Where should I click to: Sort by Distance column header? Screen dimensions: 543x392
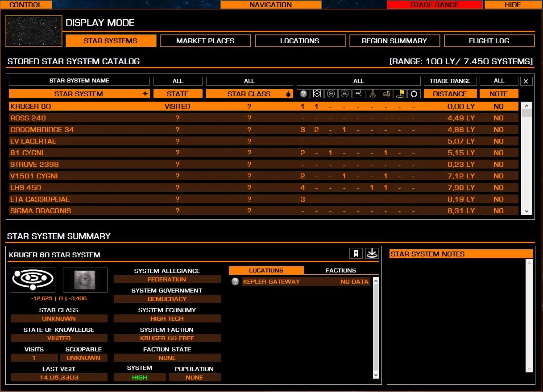click(450, 94)
